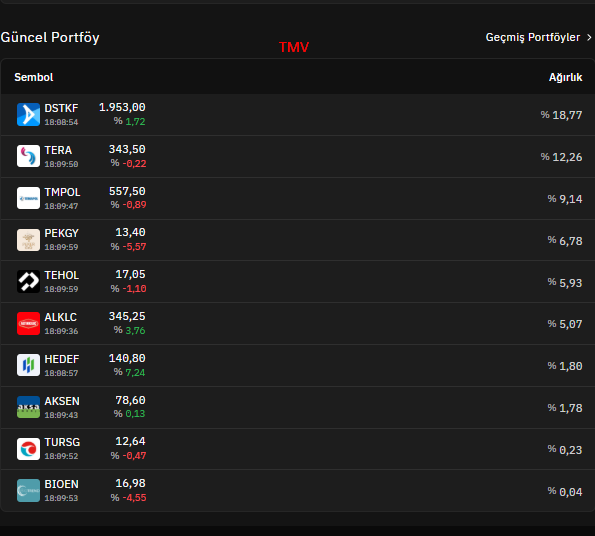Select the ALKLC symbol name

click(60, 317)
